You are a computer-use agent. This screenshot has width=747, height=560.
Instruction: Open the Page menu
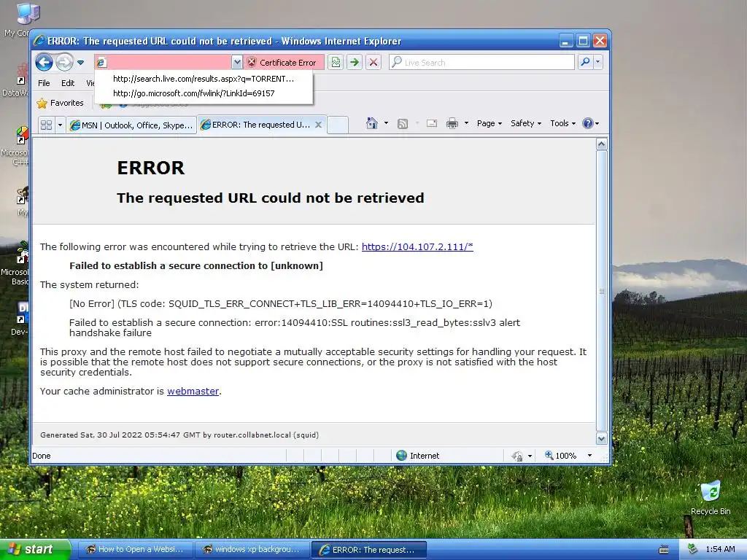[489, 123]
